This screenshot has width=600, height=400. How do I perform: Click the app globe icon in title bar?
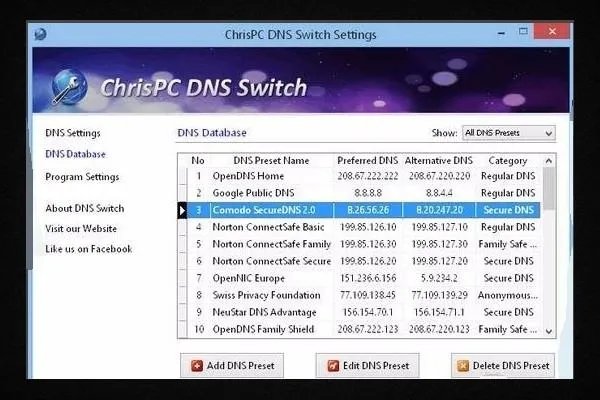pyautogui.click(x=40, y=34)
